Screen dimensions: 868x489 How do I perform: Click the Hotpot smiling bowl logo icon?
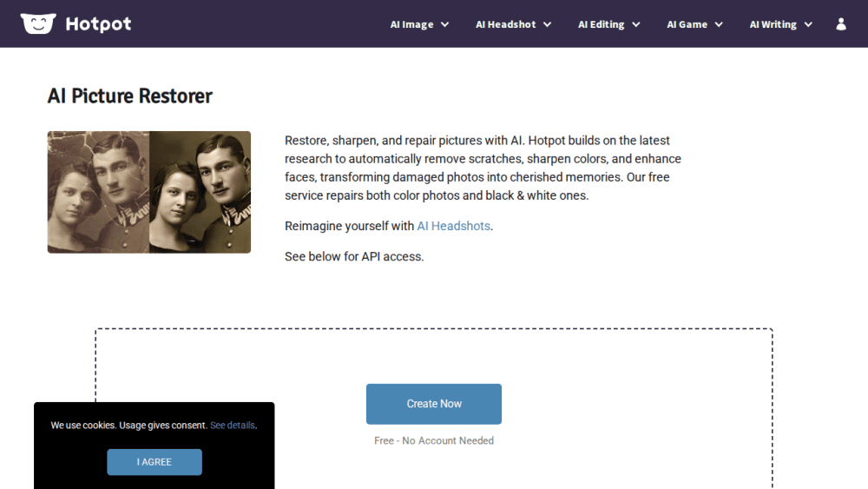(38, 23)
